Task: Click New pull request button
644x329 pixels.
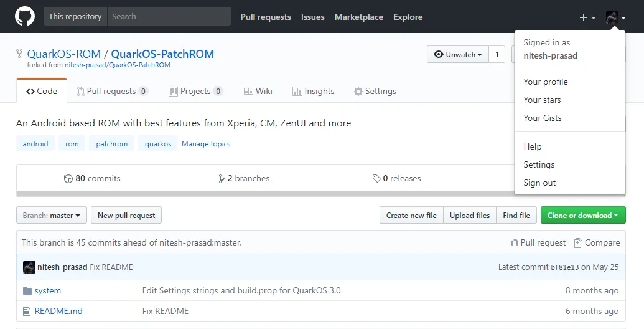Action: coord(126,215)
